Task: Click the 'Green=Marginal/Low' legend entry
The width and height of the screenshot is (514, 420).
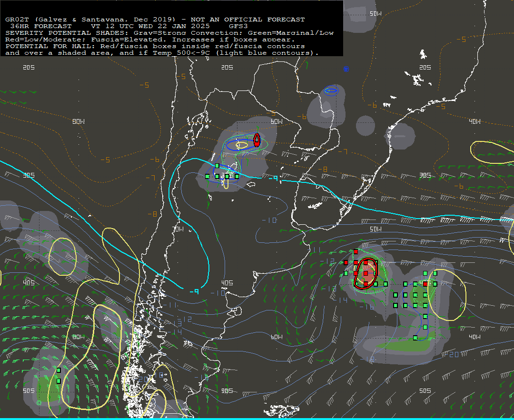Action: 291,33
